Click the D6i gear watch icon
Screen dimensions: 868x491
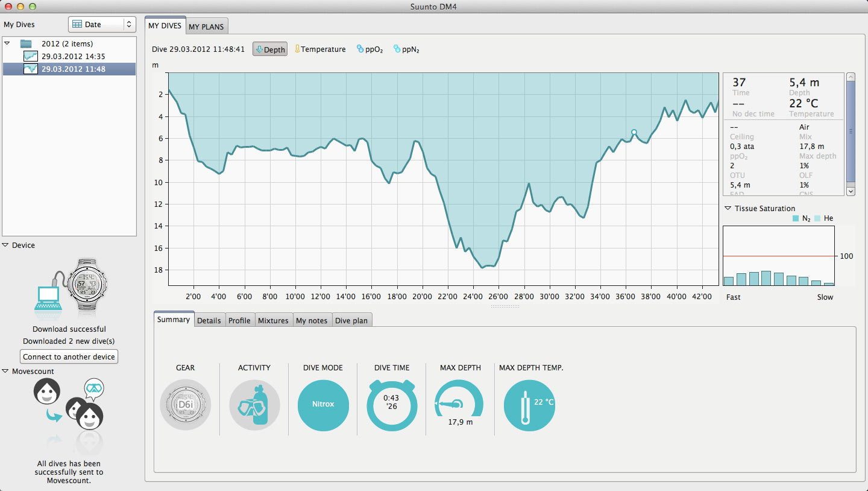click(185, 405)
